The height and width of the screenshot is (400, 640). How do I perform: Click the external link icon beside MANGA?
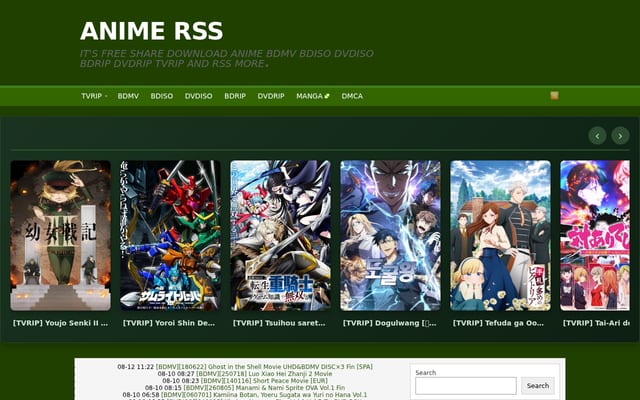(x=327, y=96)
